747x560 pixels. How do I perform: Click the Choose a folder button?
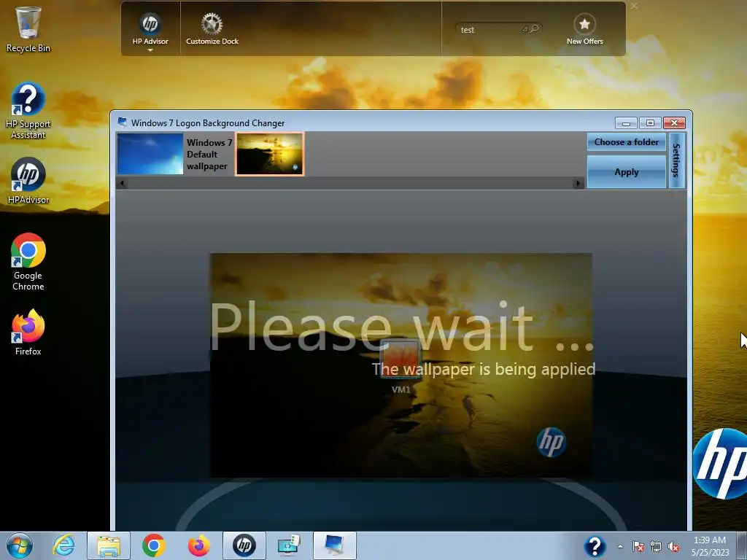coord(626,142)
